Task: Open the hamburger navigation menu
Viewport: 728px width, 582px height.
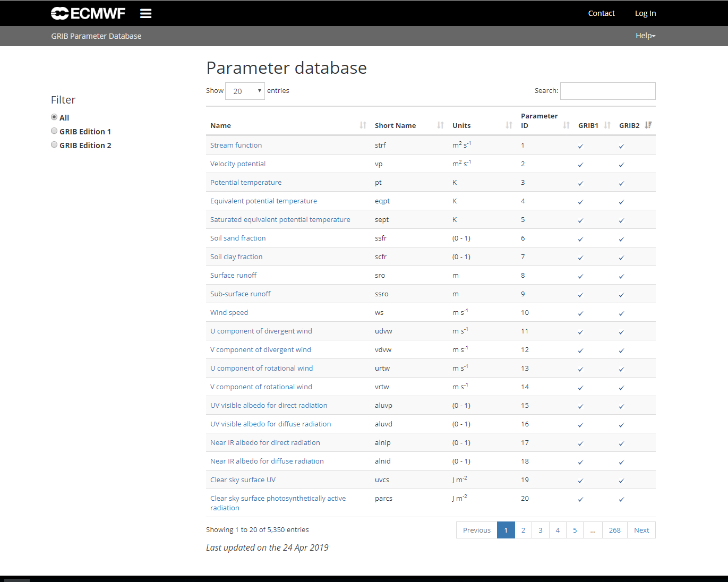Action: pyautogui.click(x=145, y=13)
